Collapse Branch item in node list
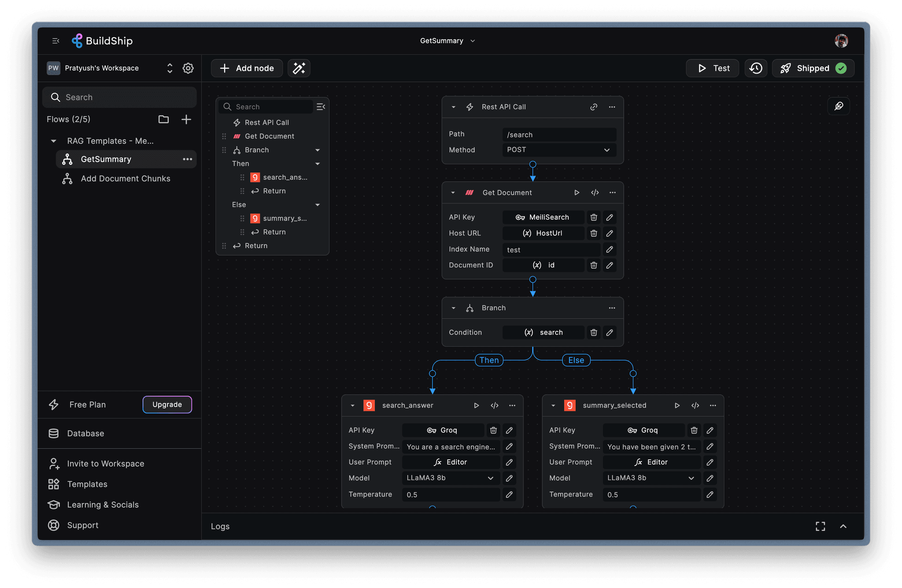The width and height of the screenshot is (902, 588). coord(317,150)
